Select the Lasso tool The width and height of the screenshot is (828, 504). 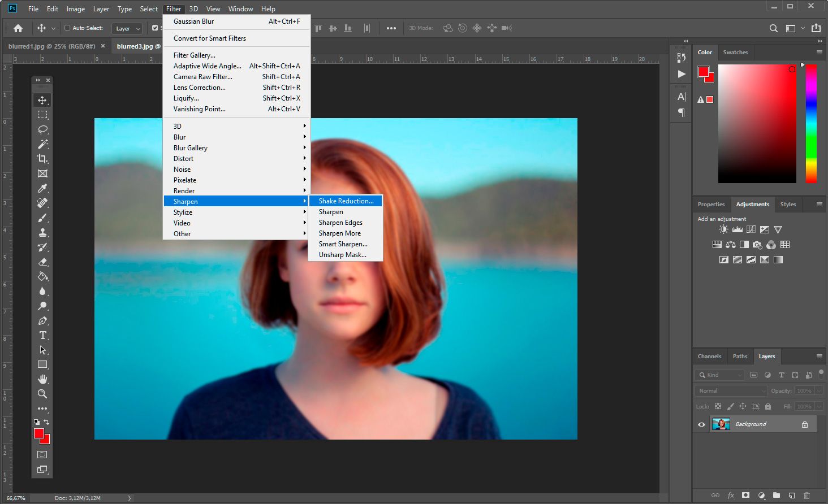coord(42,129)
